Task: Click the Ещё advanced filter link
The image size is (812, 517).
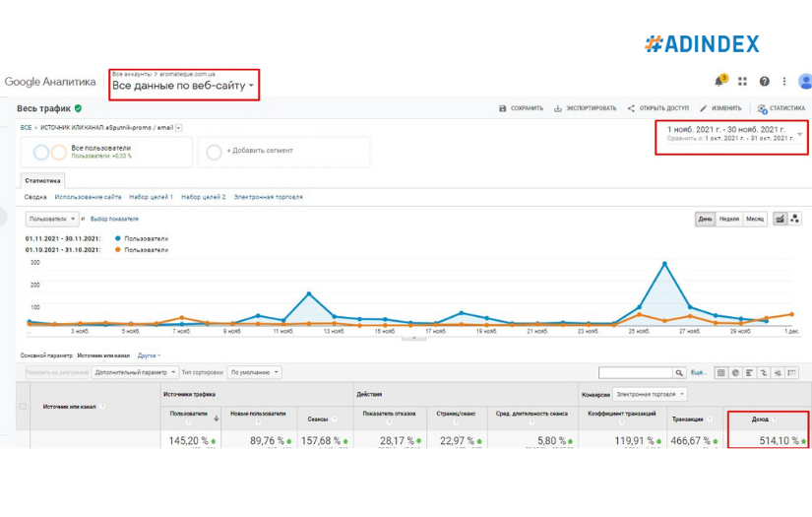Action: 698,372
